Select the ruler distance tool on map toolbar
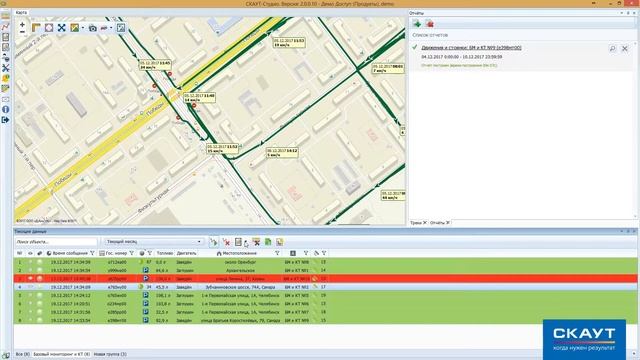The width and height of the screenshot is (640, 360). coord(36,28)
